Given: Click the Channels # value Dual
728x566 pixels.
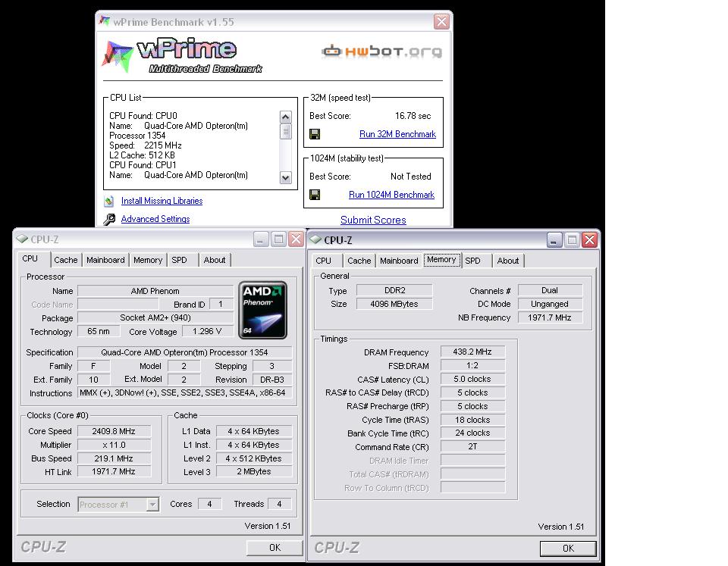Looking at the screenshot, I should pos(550,290).
